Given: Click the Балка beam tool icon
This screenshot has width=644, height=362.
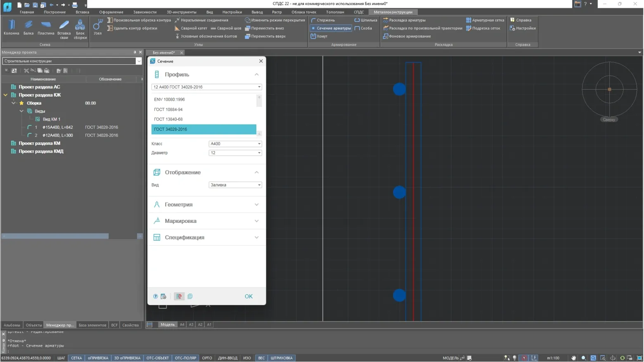Looking at the screenshot, I should coord(28,27).
